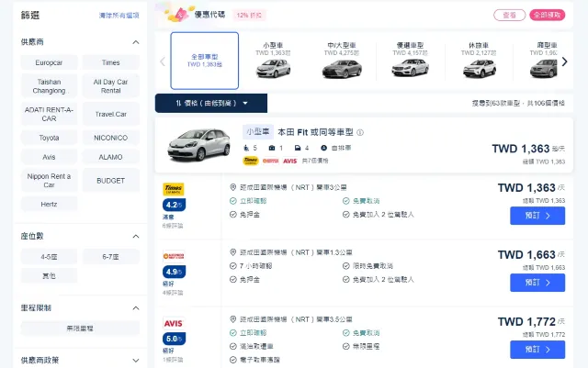Toggle the 4-5座 seat filter
This screenshot has height=368, width=588.
tap(49, 256)
